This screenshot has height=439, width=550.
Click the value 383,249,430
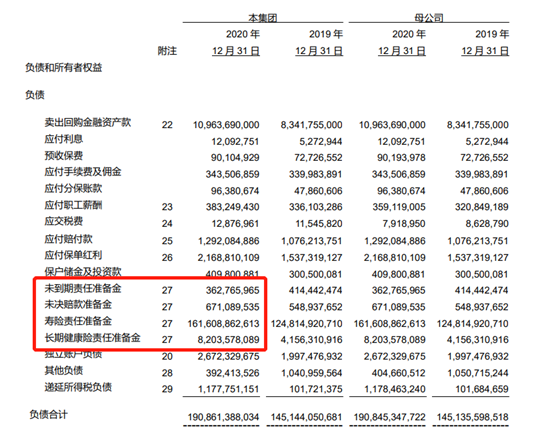coord(233,207)
